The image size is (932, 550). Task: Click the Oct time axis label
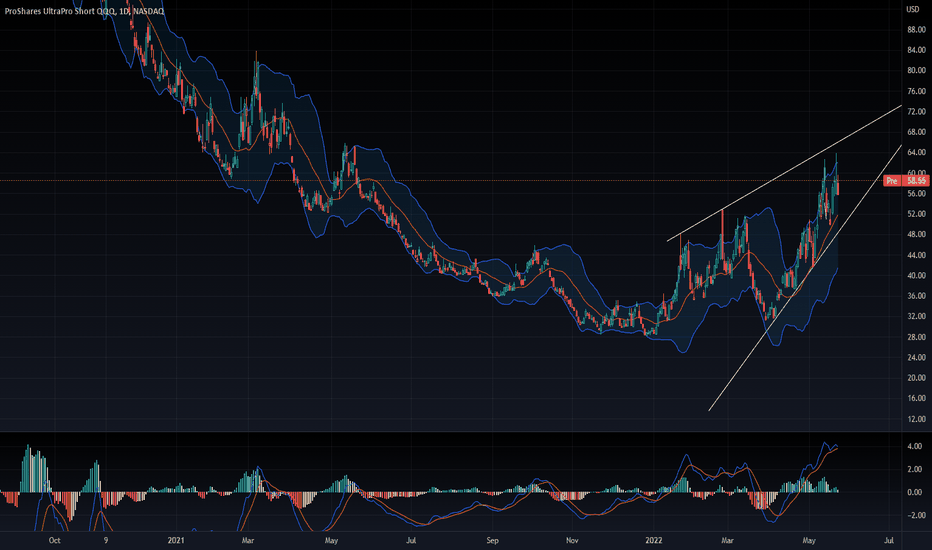pos(54,540)
